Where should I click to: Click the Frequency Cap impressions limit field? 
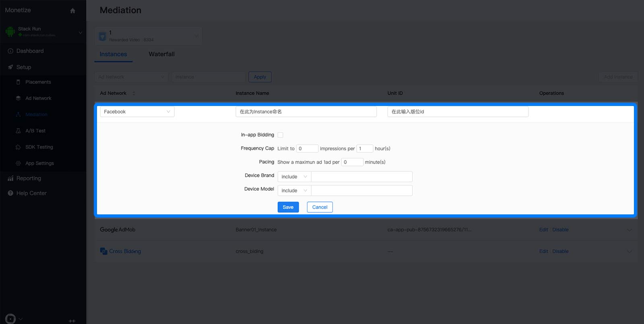pyautogui.click(x=307, y=148)
